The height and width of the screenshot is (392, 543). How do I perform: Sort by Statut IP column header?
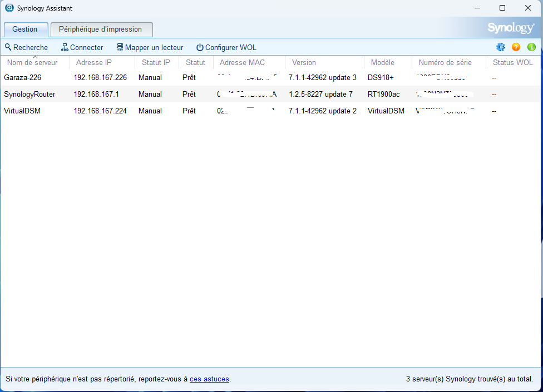click(157, 63)
